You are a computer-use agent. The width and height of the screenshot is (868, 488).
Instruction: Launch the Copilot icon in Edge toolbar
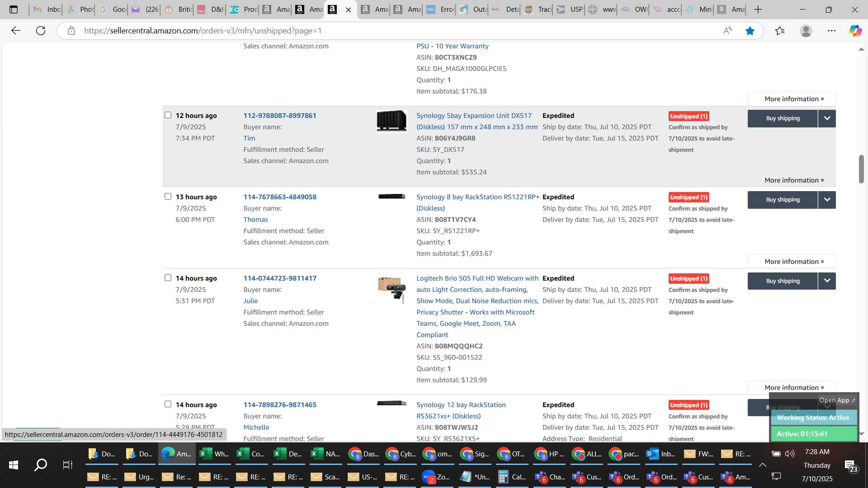click(855, 31)
